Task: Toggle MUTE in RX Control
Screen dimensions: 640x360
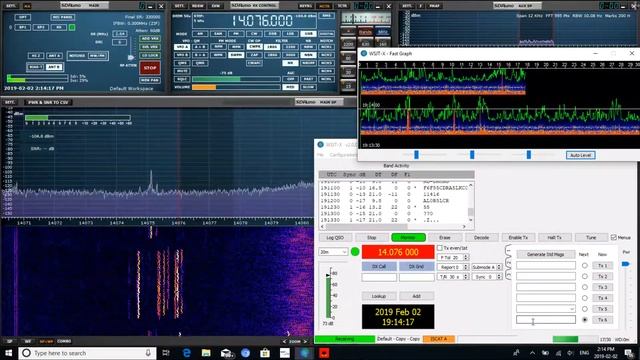Action: coord(182,71)
